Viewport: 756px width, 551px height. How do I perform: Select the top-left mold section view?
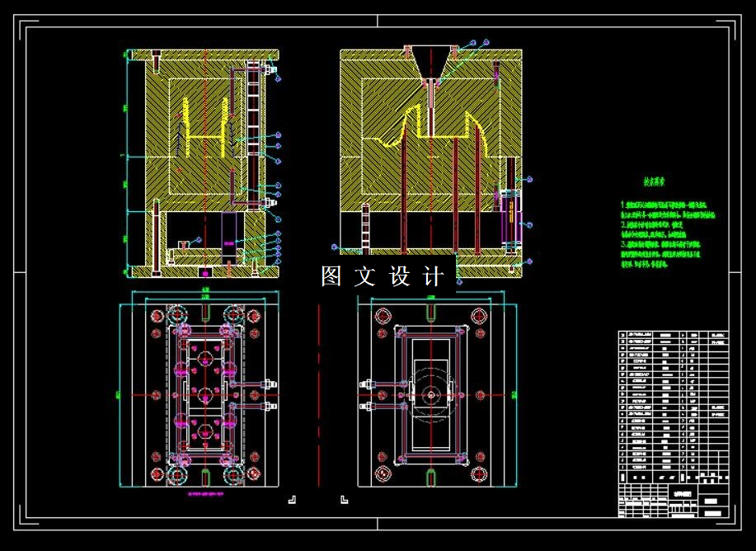203,163
